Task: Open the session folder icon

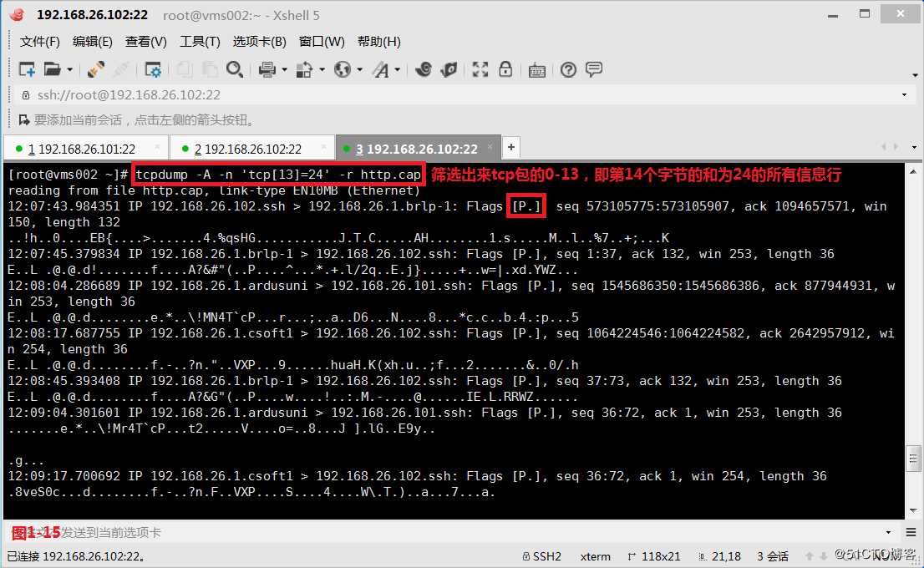Action: [52, 69]
